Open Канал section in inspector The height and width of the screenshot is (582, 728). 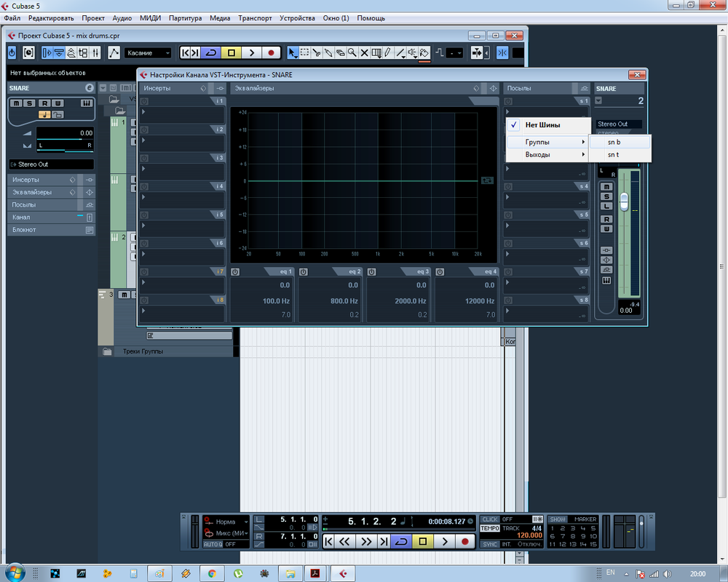[51, 218]
